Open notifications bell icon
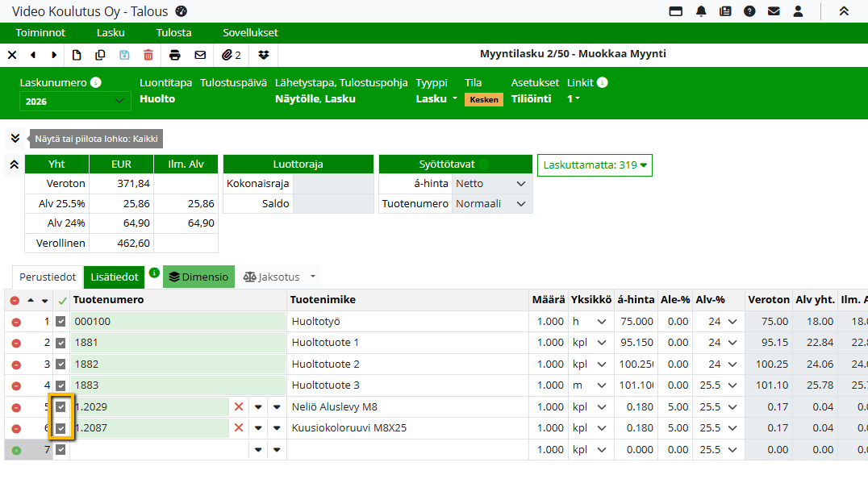868x479 pixels. tap(701, 11)
